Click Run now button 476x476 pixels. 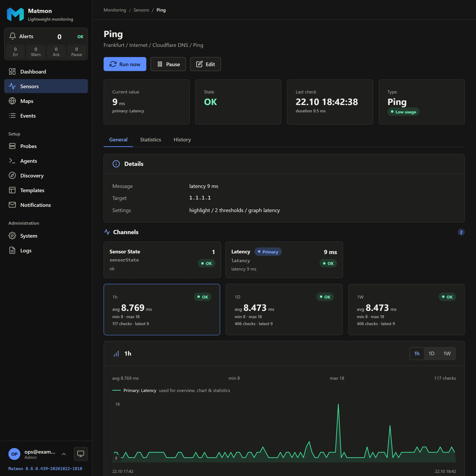coord(125,64)
